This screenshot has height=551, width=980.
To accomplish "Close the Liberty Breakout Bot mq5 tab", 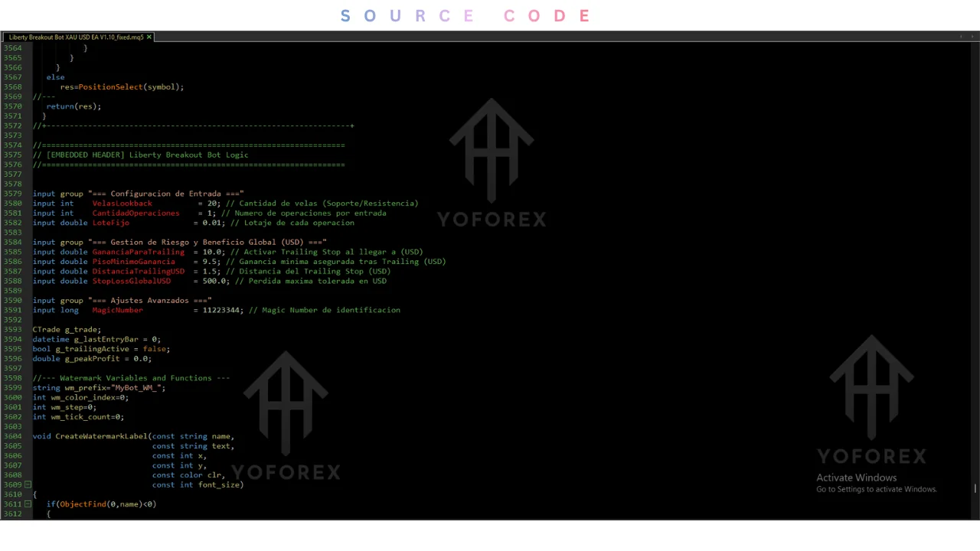I will point(149,37).
